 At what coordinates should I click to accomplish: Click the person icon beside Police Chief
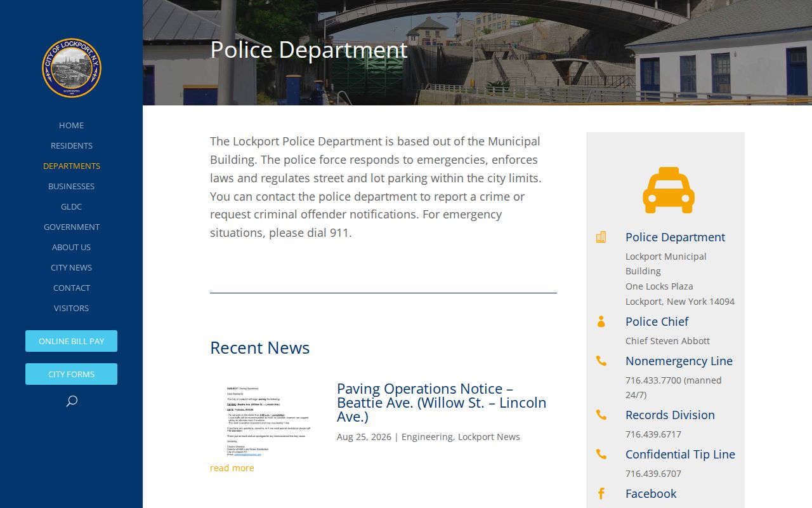pos(601,321)
